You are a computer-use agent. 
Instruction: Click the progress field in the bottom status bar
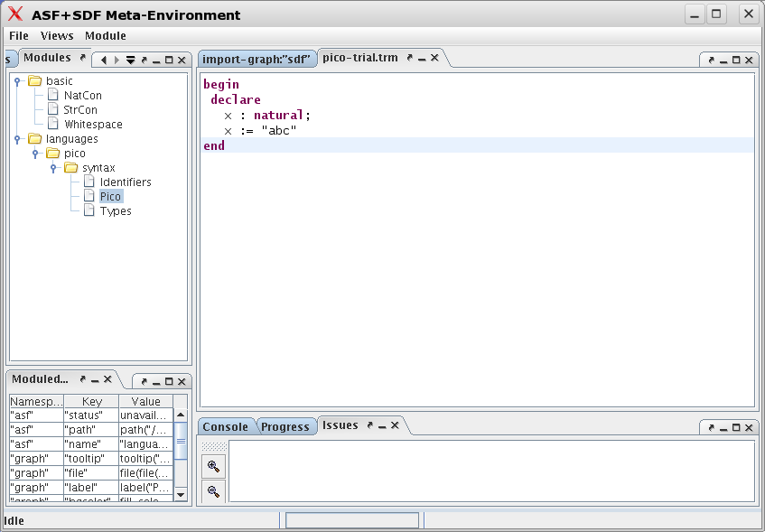coord(351,519)
